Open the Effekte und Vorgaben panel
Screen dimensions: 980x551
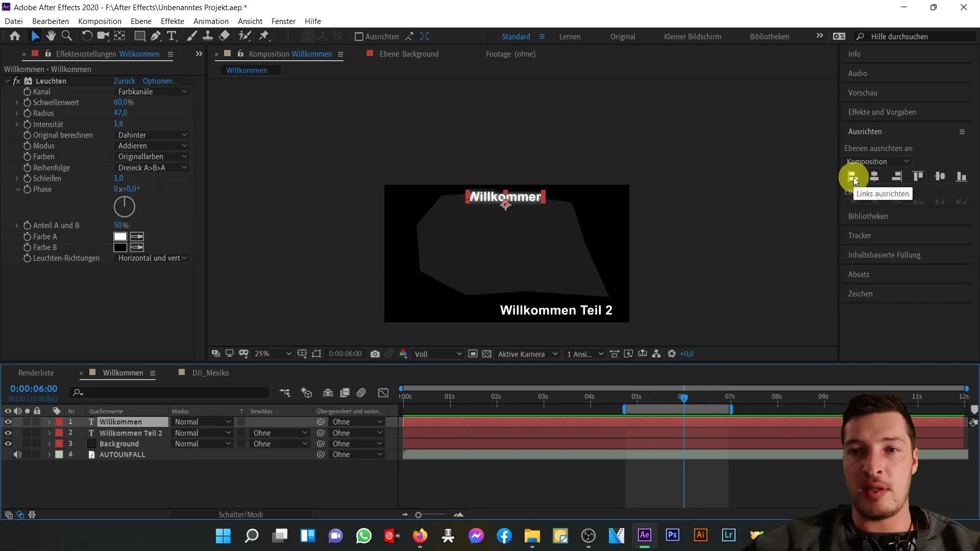(x=882, y=112)
